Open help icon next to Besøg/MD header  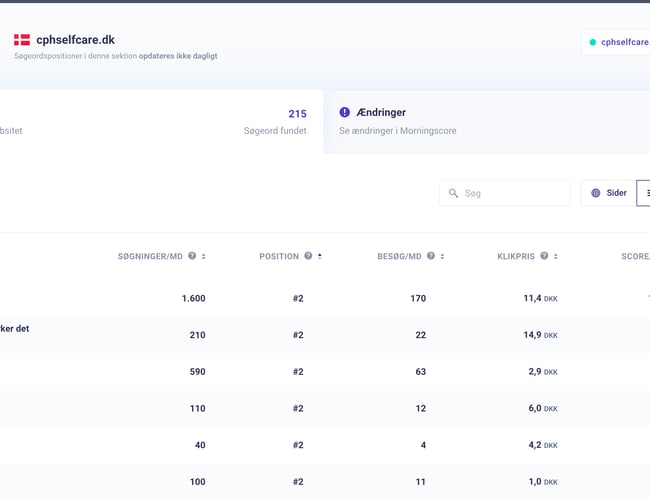(431, 256)
